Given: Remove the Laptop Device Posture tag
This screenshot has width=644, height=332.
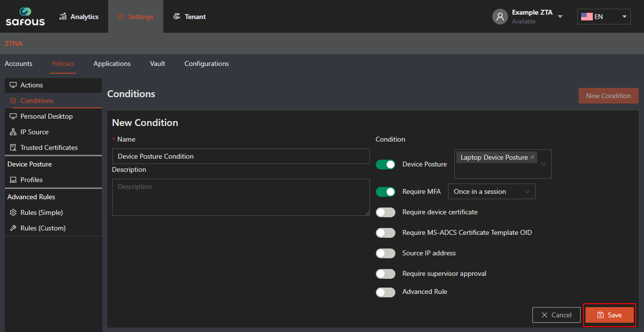Looking at the screenshot, I should click(532, 157).
